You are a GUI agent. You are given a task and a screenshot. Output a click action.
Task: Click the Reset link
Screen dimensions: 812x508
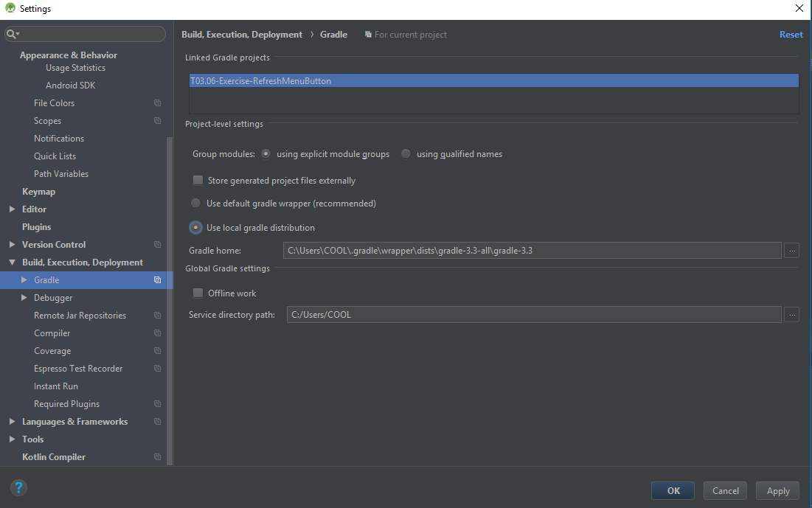[791, 34]
